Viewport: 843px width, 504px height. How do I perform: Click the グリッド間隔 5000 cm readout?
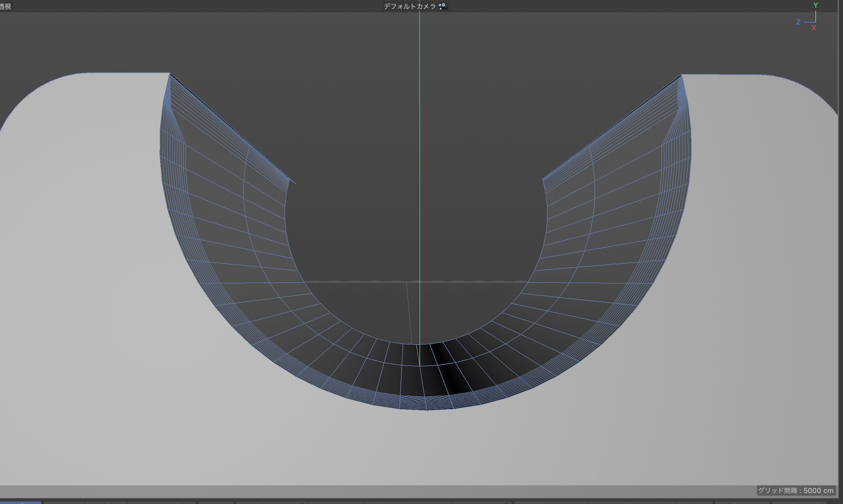795,491
